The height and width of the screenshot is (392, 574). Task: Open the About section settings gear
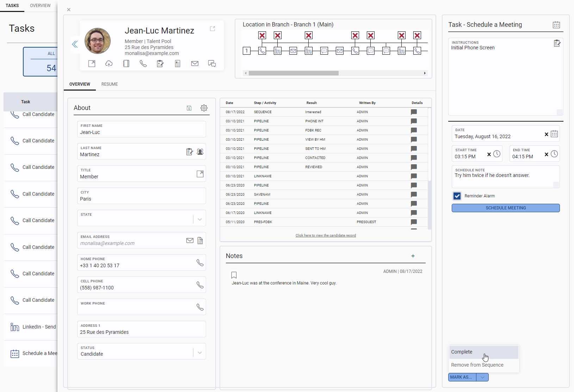[x=204, y=108]
